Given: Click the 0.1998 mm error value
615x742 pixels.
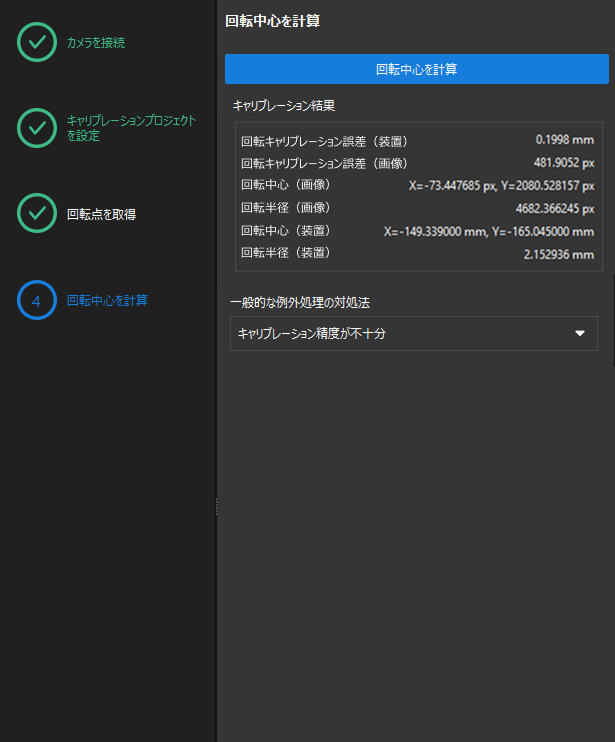Looking at the screenshot, I should point(564,140).
